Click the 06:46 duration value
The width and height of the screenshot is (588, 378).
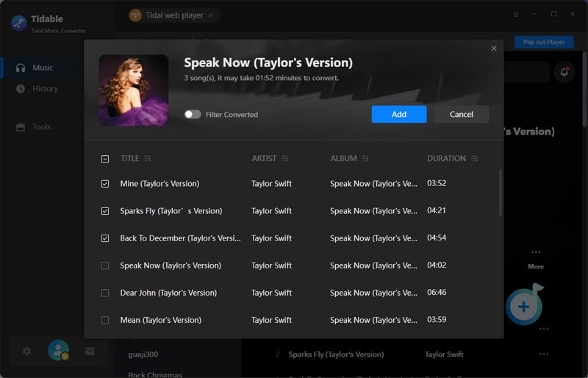point(437,292)
